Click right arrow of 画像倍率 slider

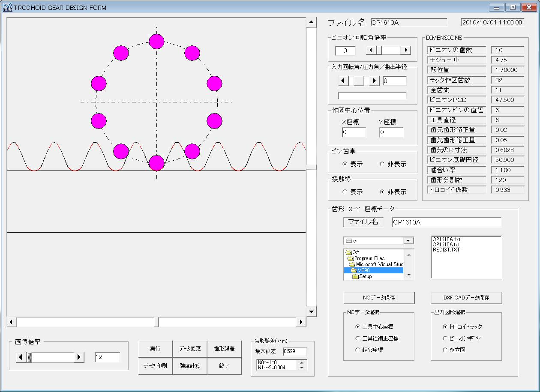point(79,357)
